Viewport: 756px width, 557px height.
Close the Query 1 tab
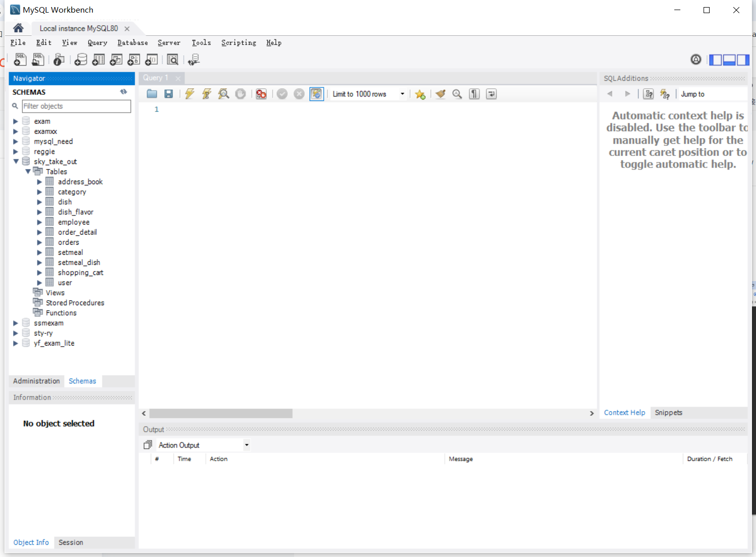178,78
